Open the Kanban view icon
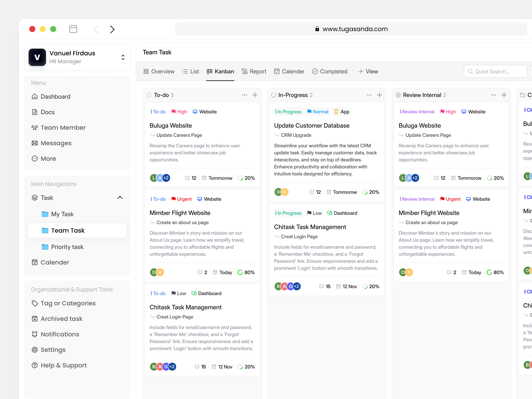Screen dimensions: 532x399 [x=210, y=71]
